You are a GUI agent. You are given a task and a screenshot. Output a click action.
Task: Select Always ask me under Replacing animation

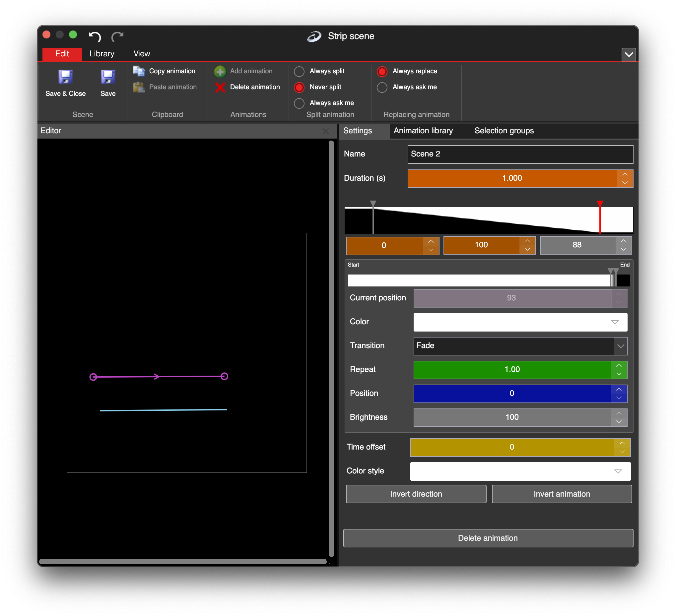pos(382,88)
